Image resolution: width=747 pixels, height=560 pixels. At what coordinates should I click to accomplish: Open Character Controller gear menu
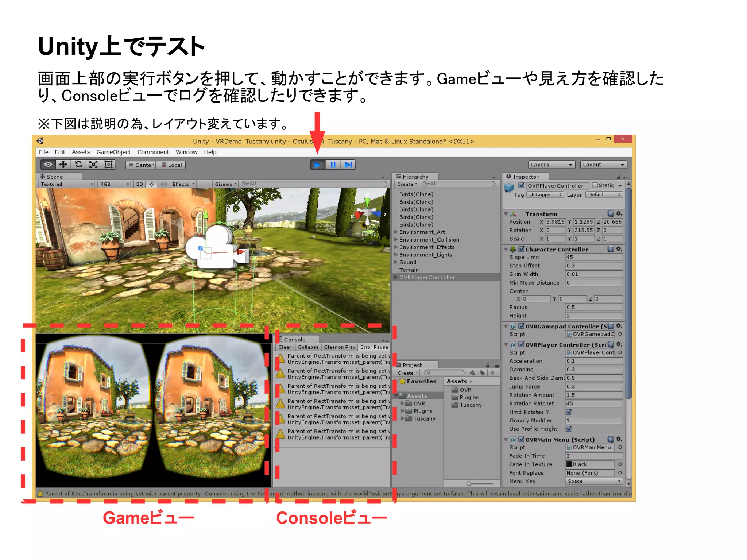tap(619, 249)
